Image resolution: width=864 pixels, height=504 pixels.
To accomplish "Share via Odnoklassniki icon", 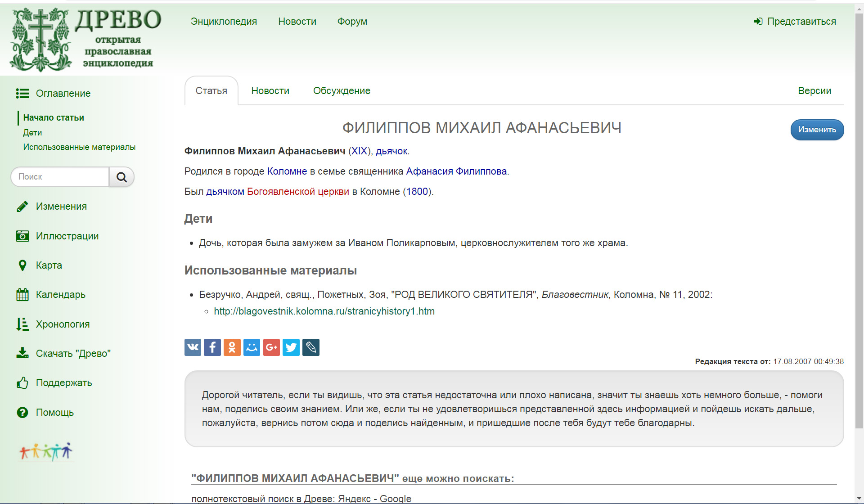I will (x=232, y=347).
